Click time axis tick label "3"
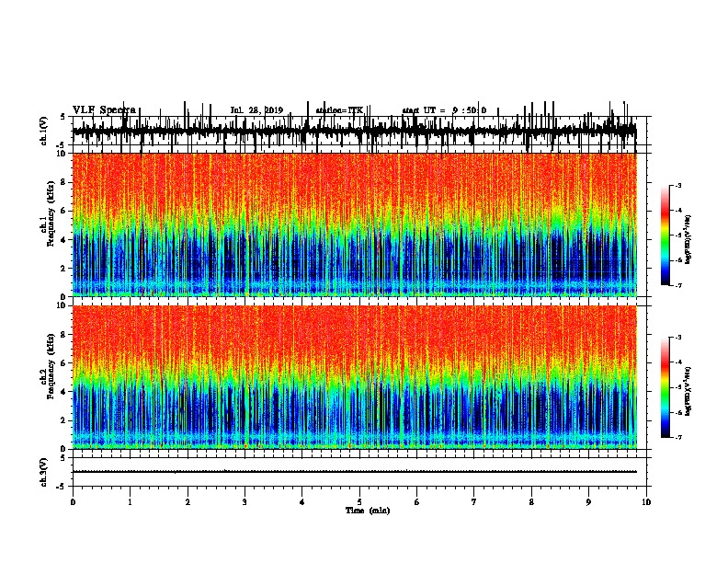 (x=245, y=502)
